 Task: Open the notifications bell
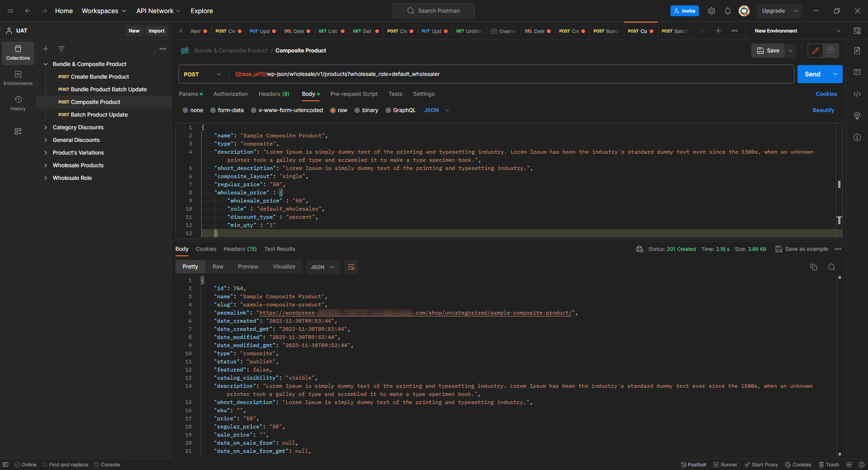728,11
